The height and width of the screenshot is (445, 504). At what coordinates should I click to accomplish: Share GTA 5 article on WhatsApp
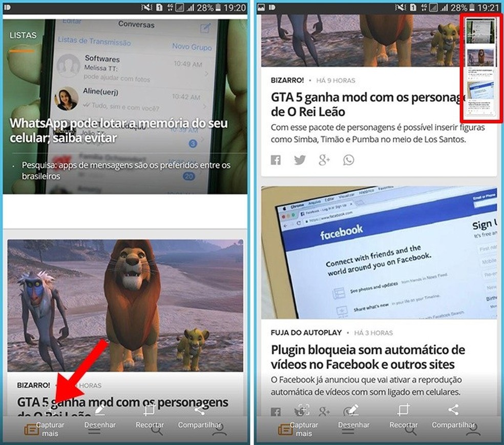[x=348, y=160]
